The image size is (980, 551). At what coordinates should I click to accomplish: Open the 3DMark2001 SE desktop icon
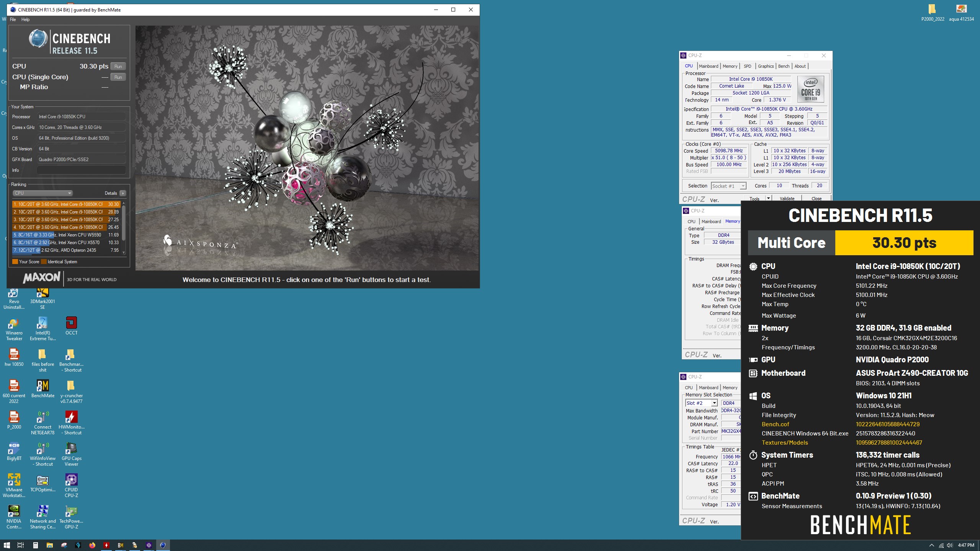pos(42,298)
